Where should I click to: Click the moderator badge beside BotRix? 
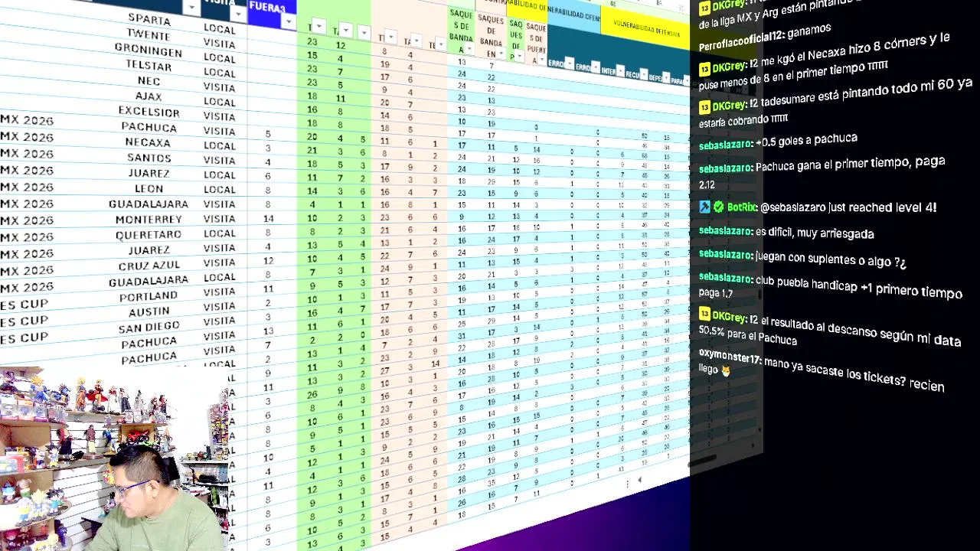704,207
